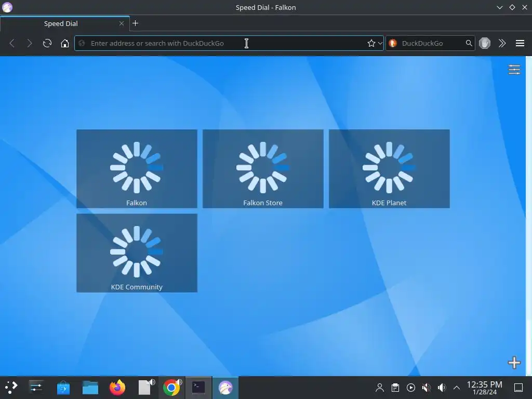Click the page vertical scrollbar

pos(528,216)
